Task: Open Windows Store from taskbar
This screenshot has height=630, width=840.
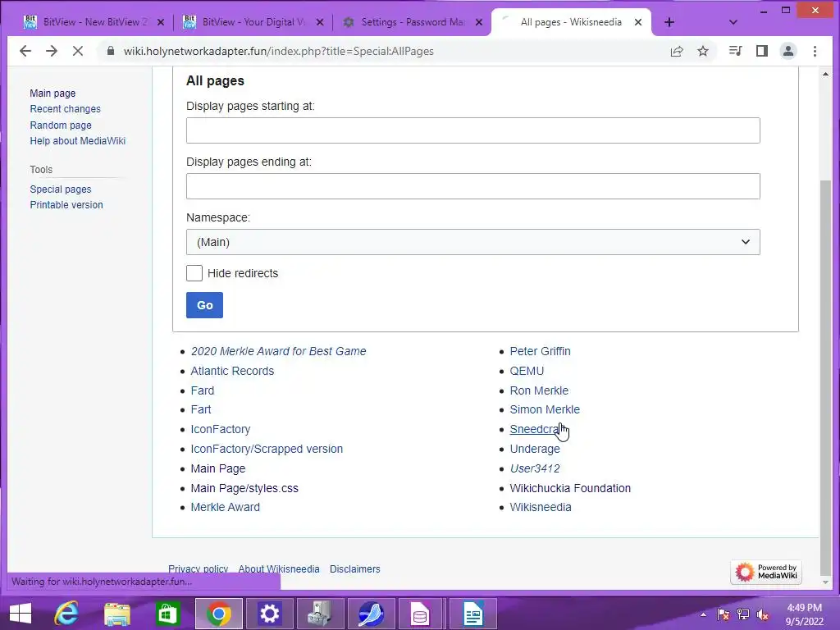Action: point(167,614)
